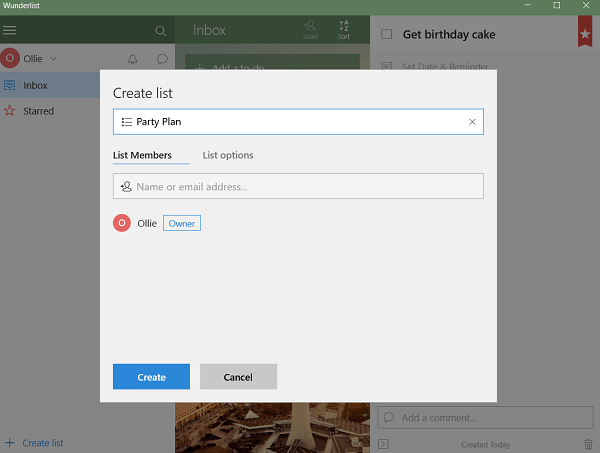The height and width of the screenshot is (453, 600).
Task: Select the List Members tab
Action: 143,155
